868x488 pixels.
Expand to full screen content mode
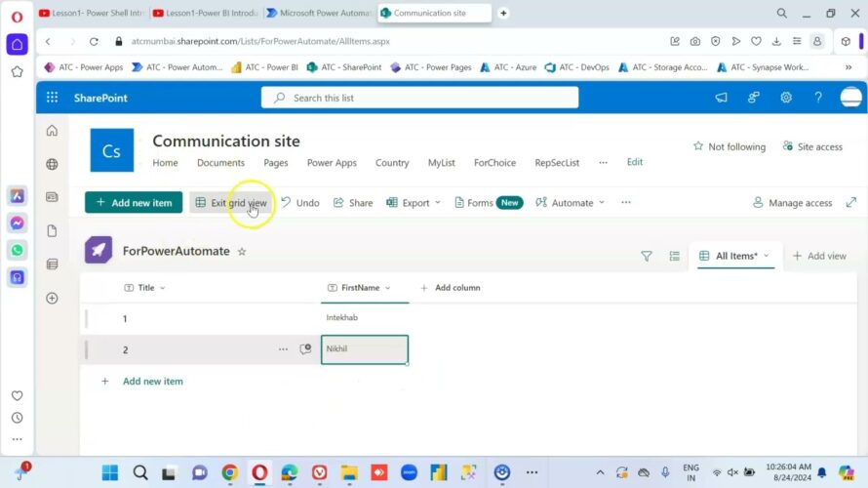[x=850, y=203]
